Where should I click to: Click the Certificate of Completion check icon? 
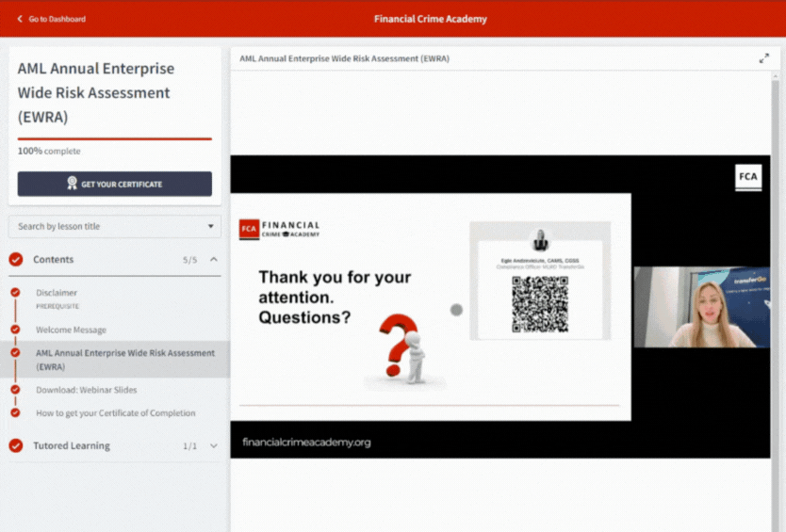[15, 412]
